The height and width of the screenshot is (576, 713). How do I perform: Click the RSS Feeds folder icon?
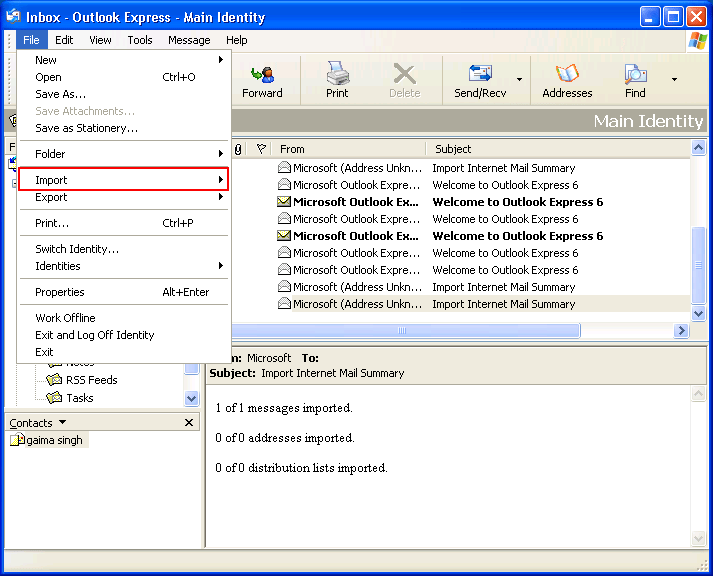pyautogui.click(x=55, y=380)
